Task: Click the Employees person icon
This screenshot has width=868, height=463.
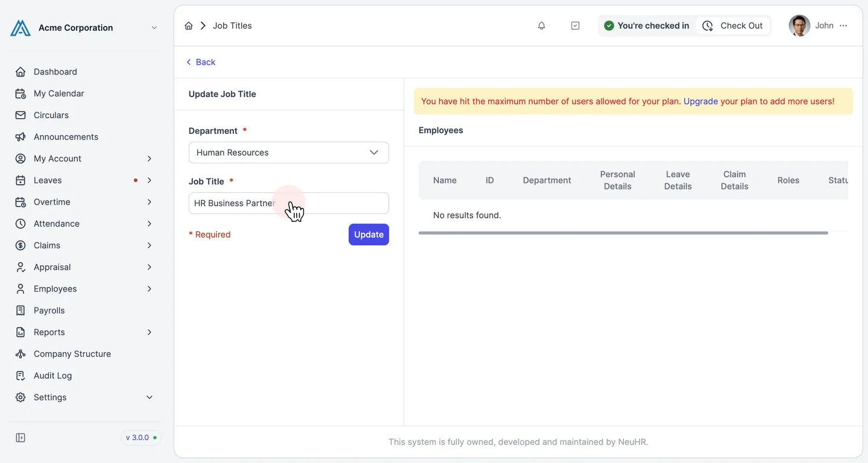Action: [x=20, y=289]
